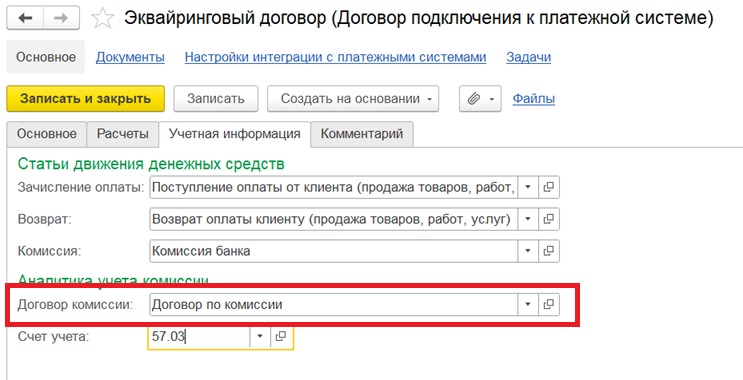Click the Договор по комиссии input field

tap(334, 304)
